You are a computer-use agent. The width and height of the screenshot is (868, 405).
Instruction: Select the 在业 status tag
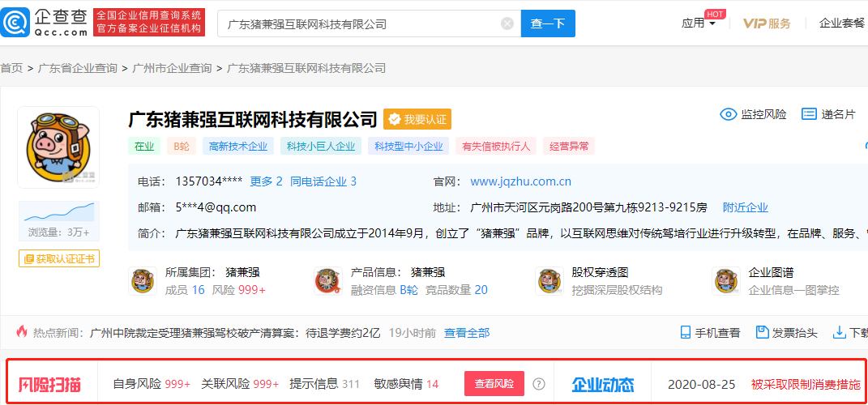click(x=144, y=147)
